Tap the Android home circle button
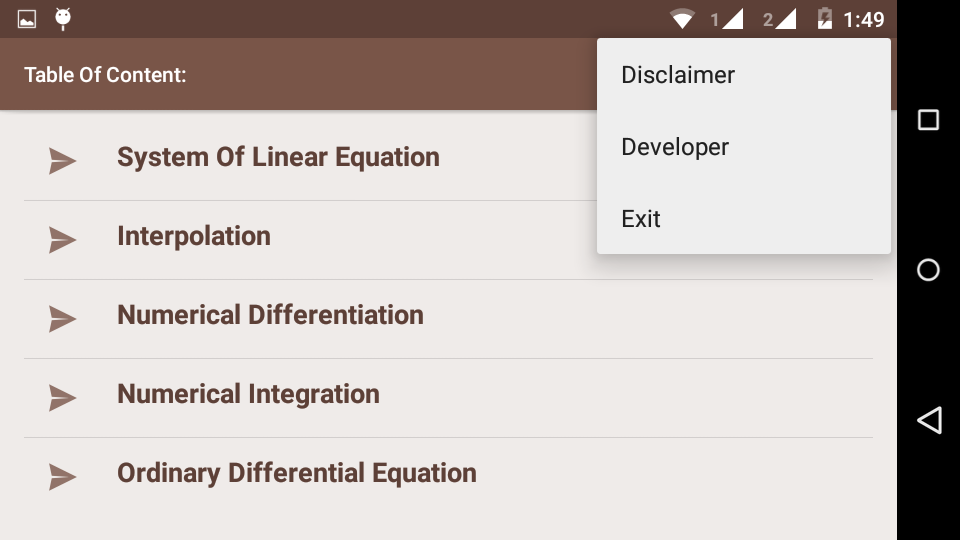Screen dimensions: 960x540 [928, 270]
